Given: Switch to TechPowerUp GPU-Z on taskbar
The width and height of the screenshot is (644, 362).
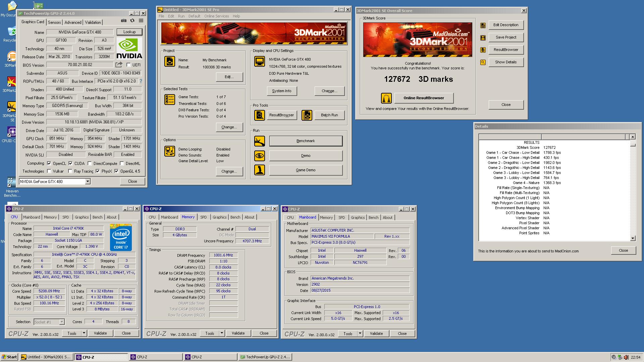Looking at the screenshot, I should coord(265,357).
